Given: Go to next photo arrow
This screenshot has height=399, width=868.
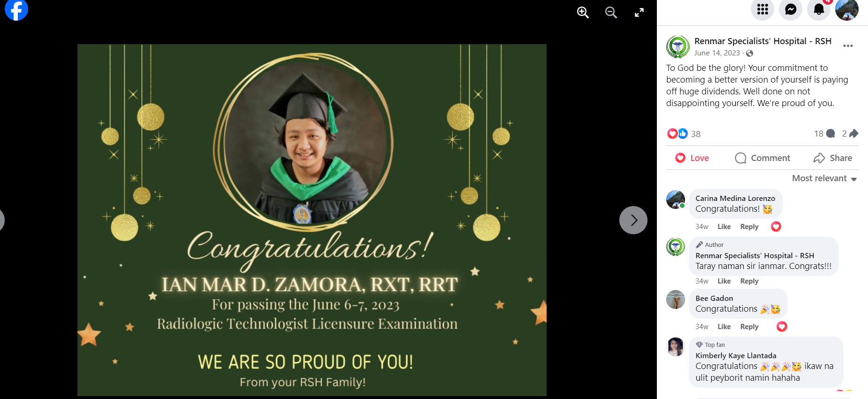Looking at the screenshot, I should point(633,220).
